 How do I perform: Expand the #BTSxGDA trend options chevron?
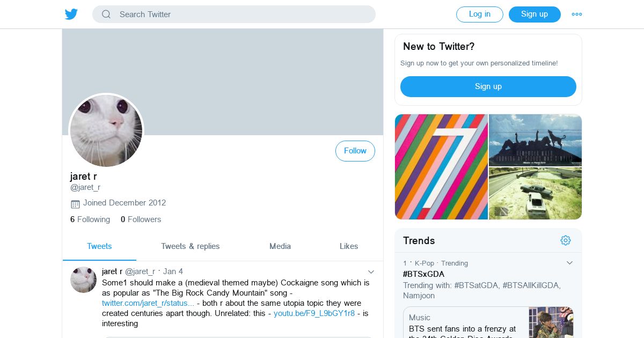570,263
